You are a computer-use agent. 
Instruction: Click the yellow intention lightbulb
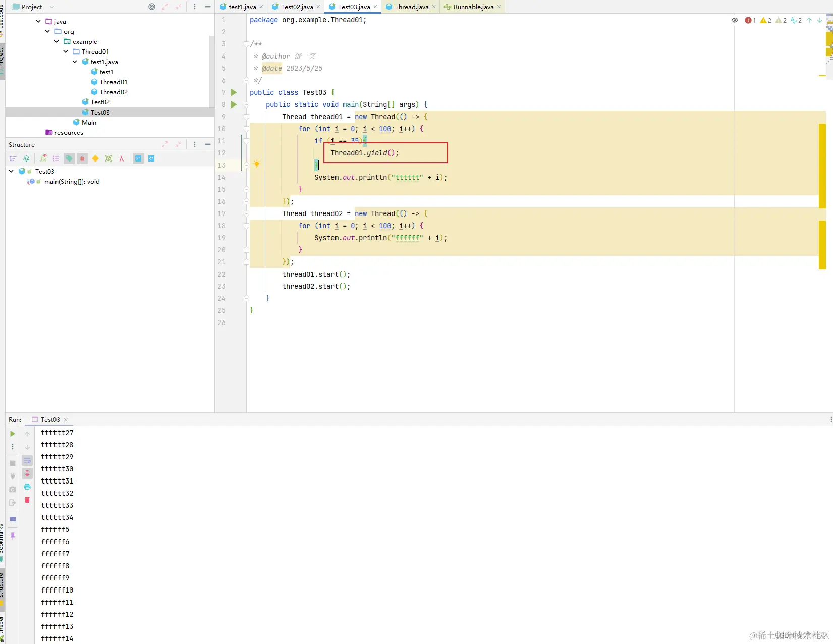coord(257,164)
